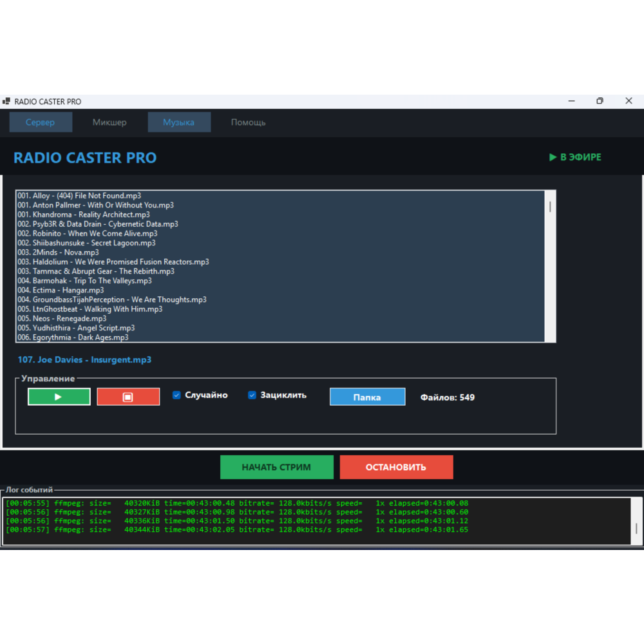Click the playlist vertical scrollbar
Image resolution: width=644 pixels, height=644 pixels.
pos(549,206)
